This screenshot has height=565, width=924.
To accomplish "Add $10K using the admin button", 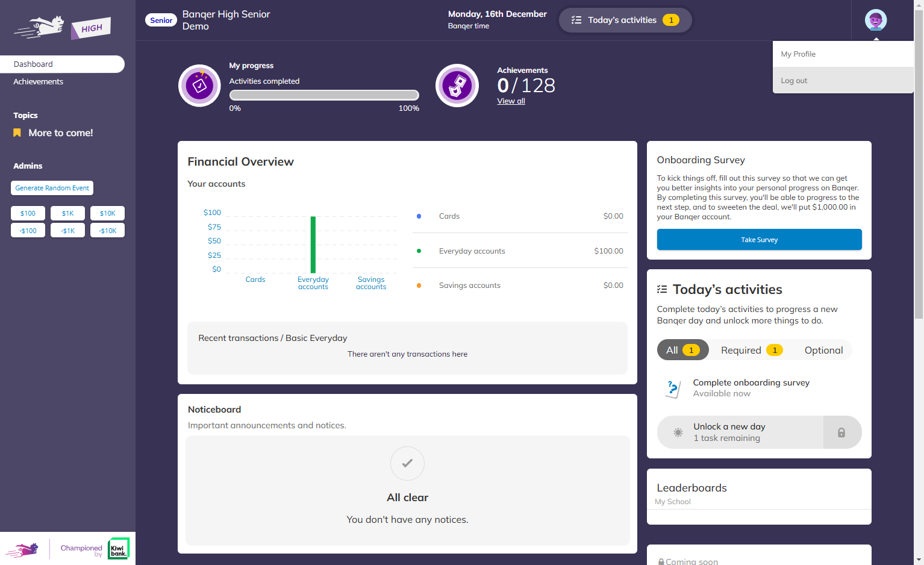I will pos(107,213).
